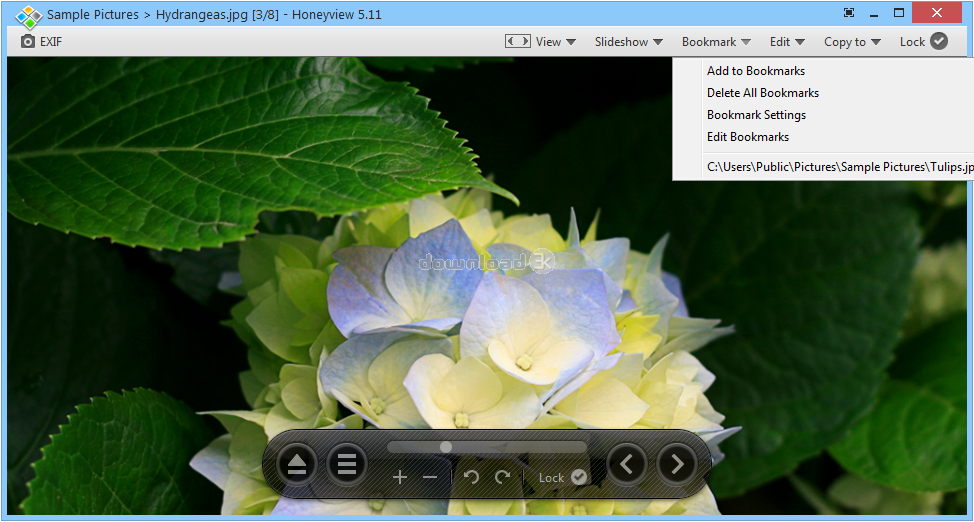Image resolution: width=974 pixels, height=522 pixels.
Task: Select Add to Bookmarks
Action: coord(756,71)
